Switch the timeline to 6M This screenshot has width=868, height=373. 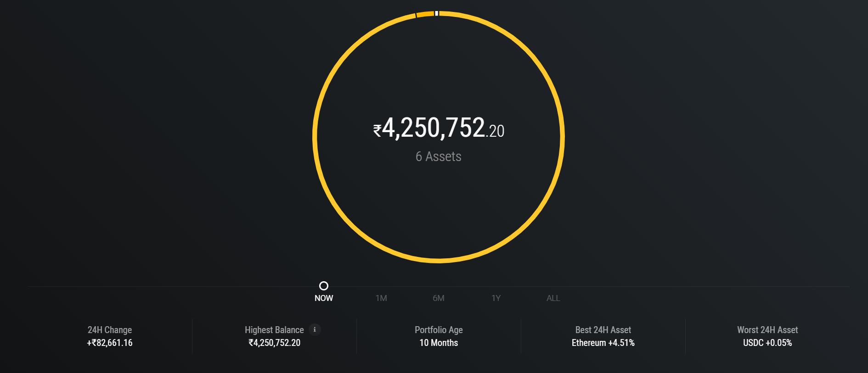pos(439,298)
